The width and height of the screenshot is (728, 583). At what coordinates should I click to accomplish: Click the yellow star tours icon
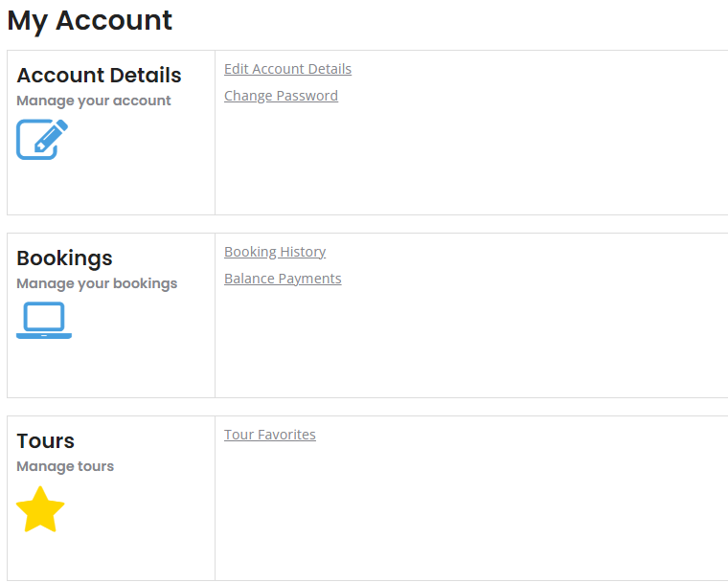pyautogui.click(x=40, y=509)
